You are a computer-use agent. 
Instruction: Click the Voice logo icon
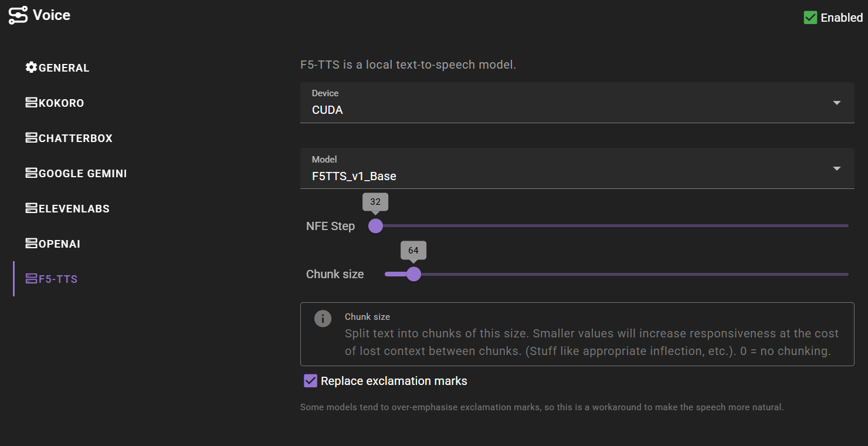point(18,15)
